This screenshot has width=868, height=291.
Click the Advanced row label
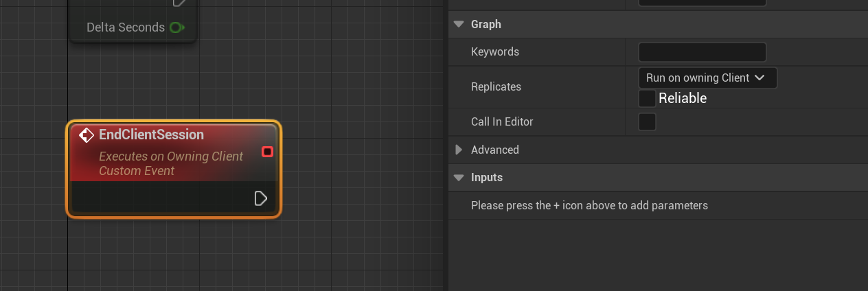pyautogui.click(x=494, y=150)
